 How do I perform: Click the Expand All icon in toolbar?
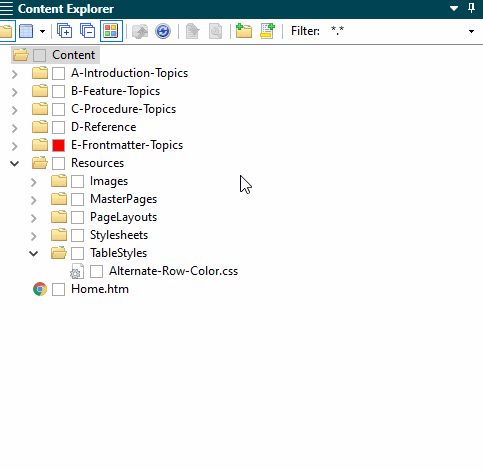click(x=64, y=31)
